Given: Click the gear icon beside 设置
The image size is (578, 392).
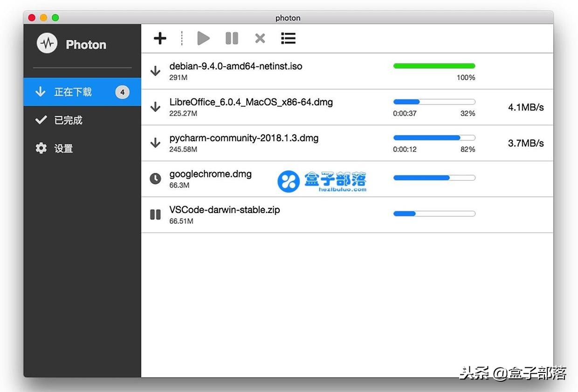Looking at the screenshot, I should 41,148.
